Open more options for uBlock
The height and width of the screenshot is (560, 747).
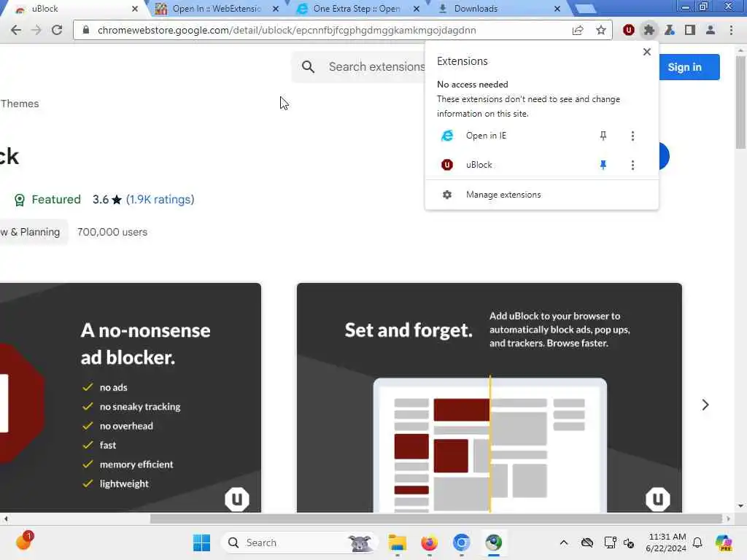(632, 165)
